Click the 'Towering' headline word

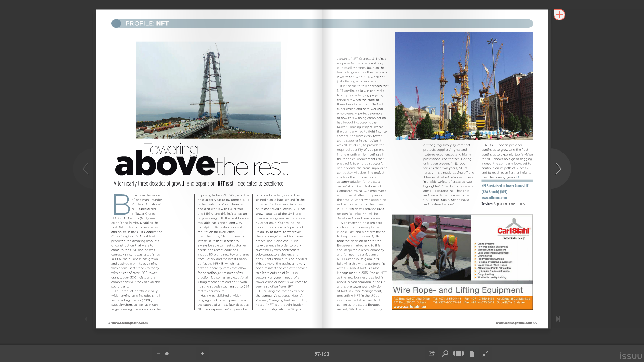pos(171,149)
